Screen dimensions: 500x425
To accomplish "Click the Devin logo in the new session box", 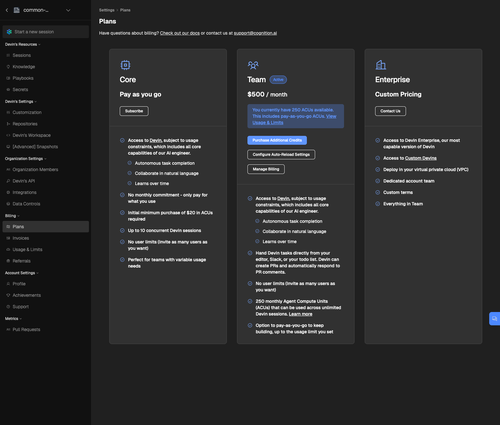I will tap(9, 32).
